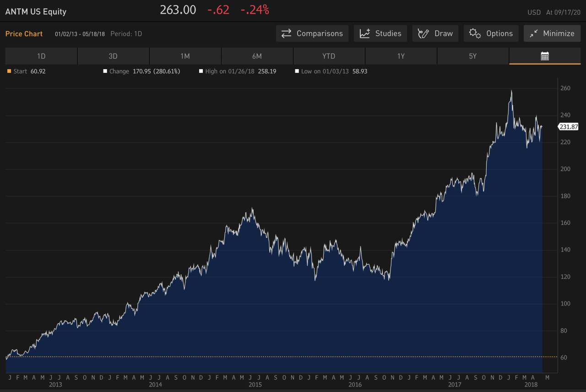Click the 240 label on the price axis

tap(565, 115)
